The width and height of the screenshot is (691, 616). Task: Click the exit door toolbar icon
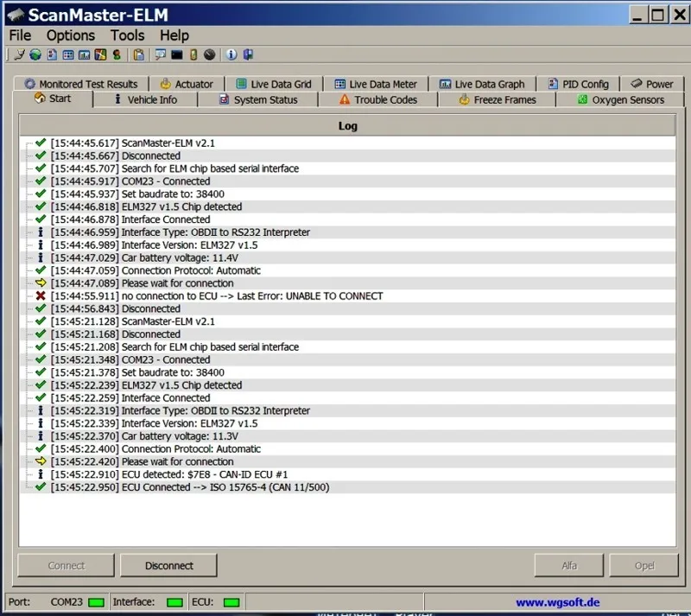click(x=248, y=54)
